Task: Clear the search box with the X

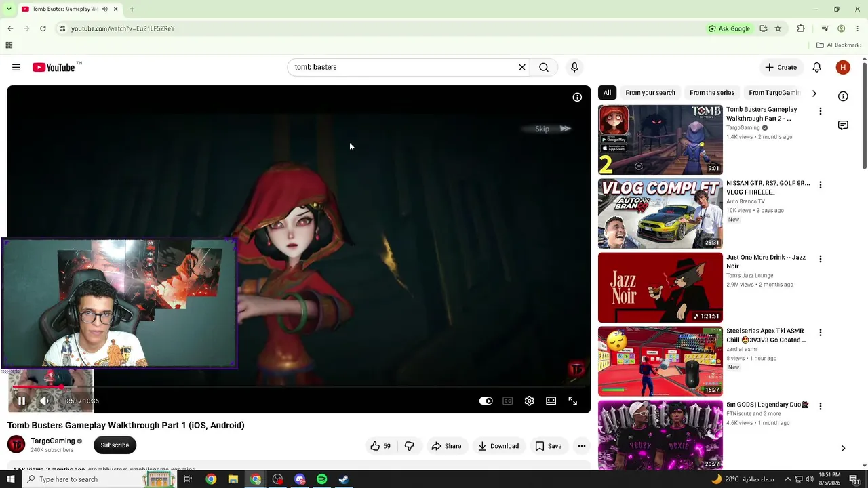Action: point(522,67)
